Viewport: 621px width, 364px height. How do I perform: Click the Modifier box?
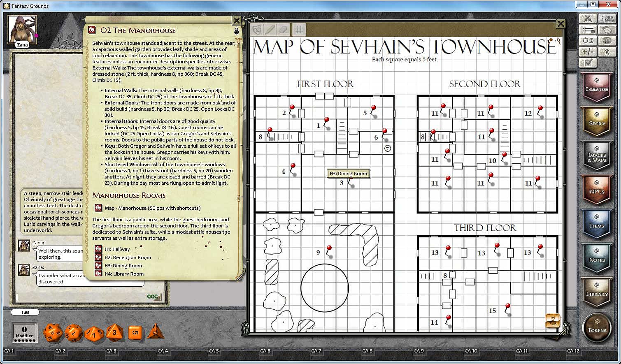[x=24, y=332]
